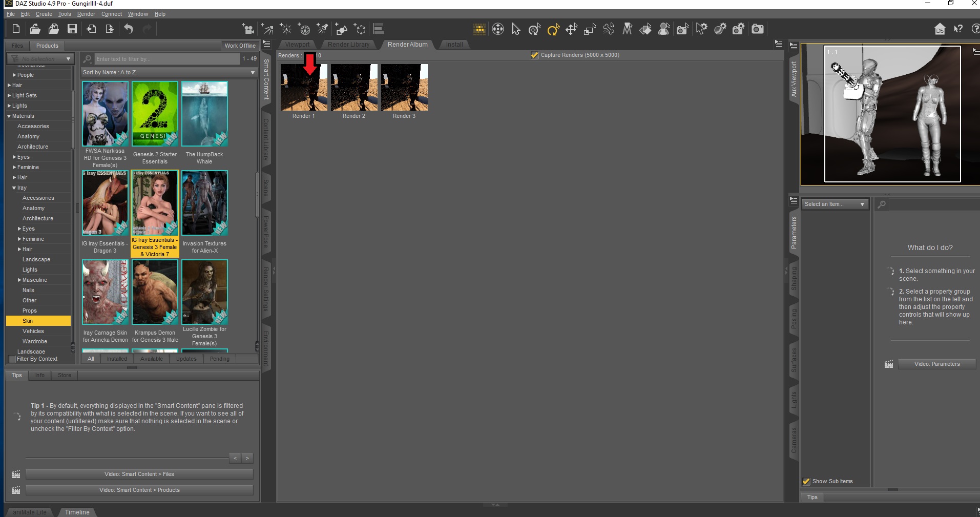Create a new spotlight from the toolbar

322,29
